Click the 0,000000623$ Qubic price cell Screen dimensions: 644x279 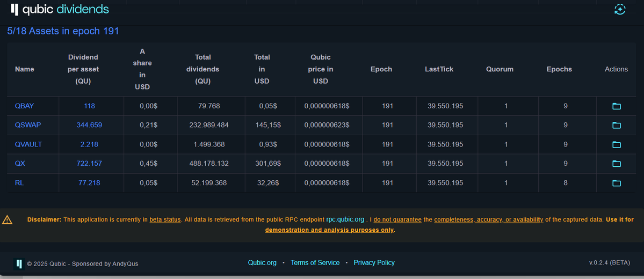[x=327, y=124]
